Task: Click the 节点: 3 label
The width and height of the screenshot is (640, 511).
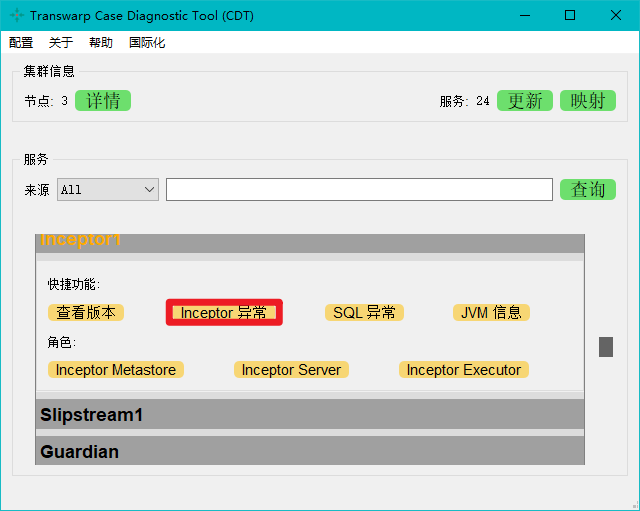Action: (x=46, y=101)
